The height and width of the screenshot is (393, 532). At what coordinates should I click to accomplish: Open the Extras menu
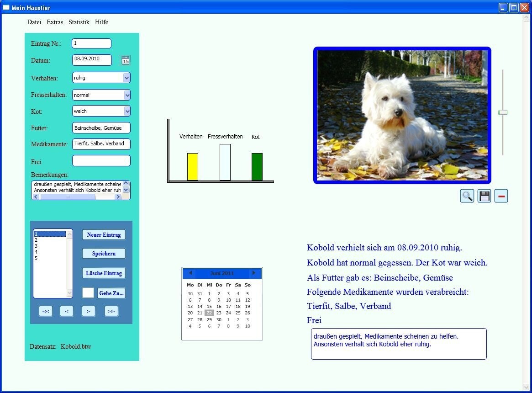coord(55,22)
